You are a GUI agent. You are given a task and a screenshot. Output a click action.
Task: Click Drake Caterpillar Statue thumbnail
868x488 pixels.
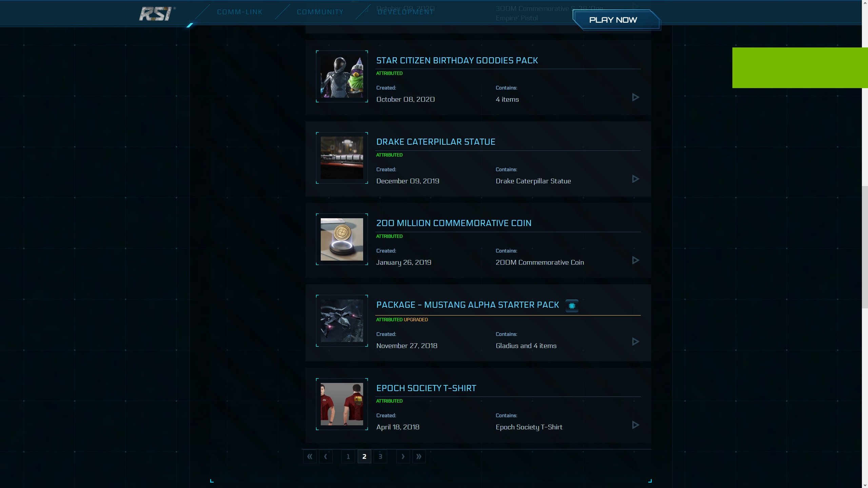(x=342, y=158)
